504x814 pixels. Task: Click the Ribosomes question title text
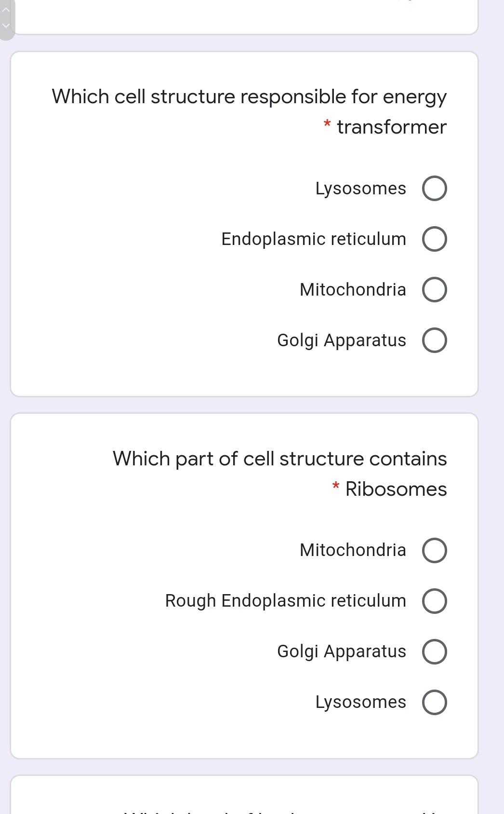[x=279, y=459]
